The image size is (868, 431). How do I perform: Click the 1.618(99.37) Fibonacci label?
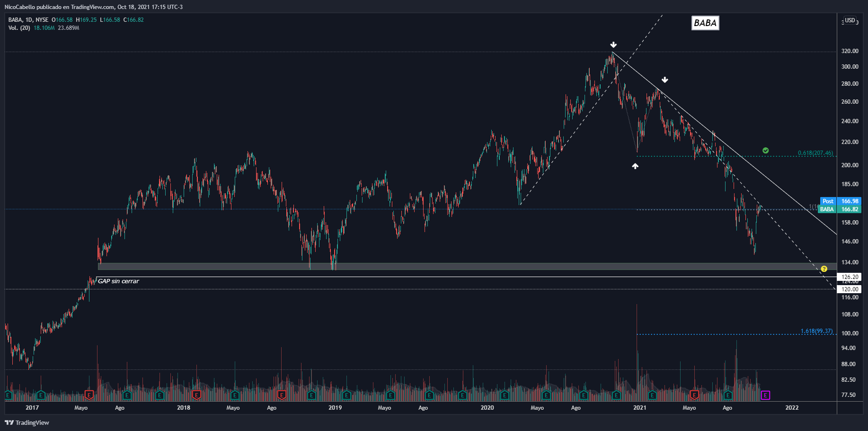[816, 331]
